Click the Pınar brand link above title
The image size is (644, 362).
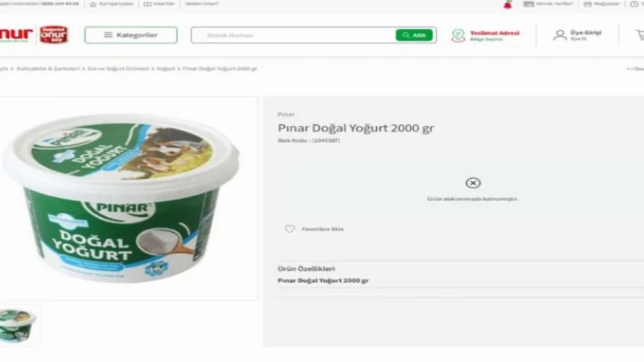[286, 115]
